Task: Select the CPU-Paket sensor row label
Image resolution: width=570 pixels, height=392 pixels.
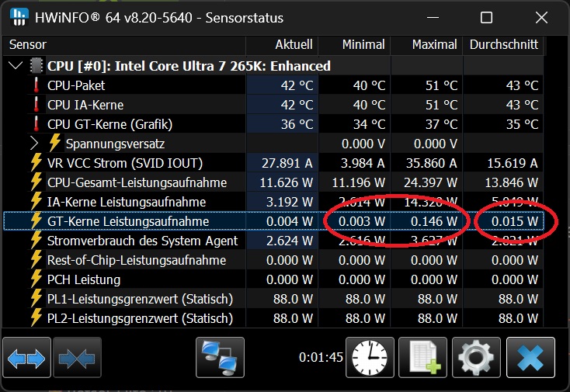Action: (x=76, y=85)
